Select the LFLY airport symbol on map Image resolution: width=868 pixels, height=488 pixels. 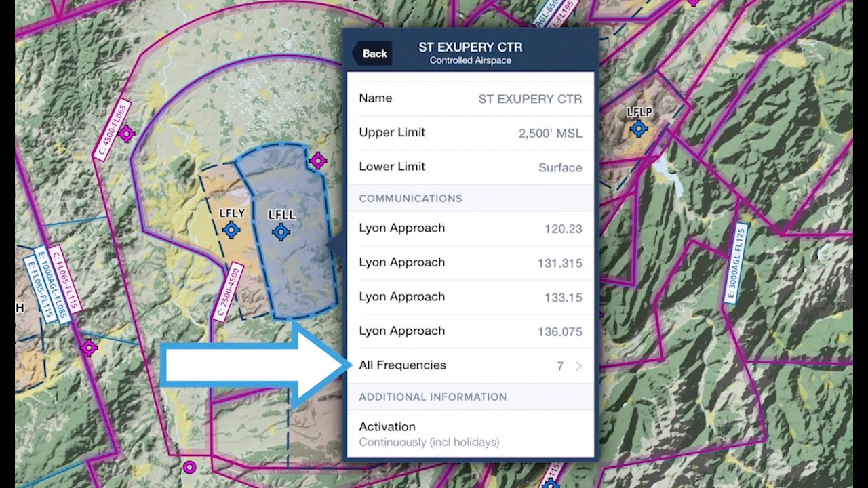tap(232, 230)
